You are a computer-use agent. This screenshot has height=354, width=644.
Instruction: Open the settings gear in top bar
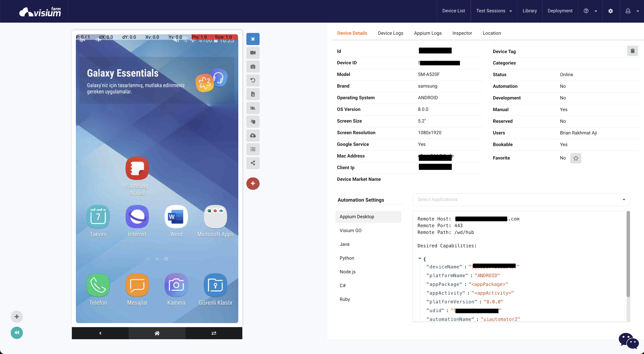(x=610, y=11)
